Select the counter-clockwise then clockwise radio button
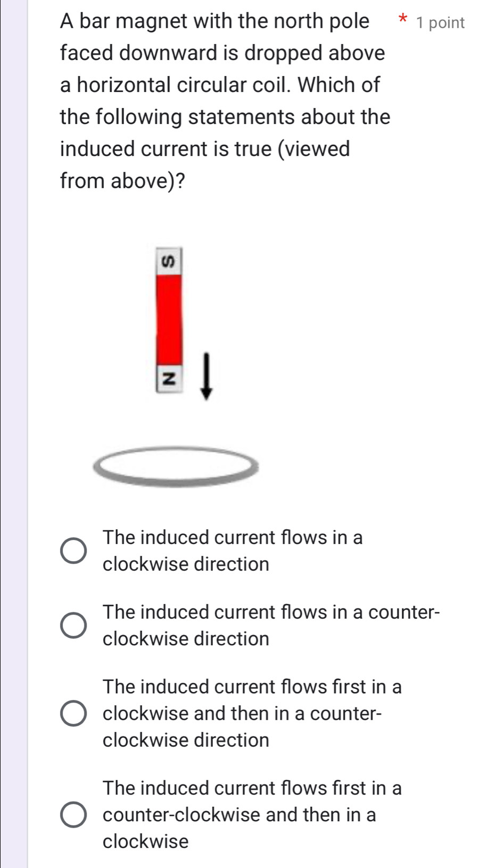Viewport: 479px width, 868px height. click(73, 814)
